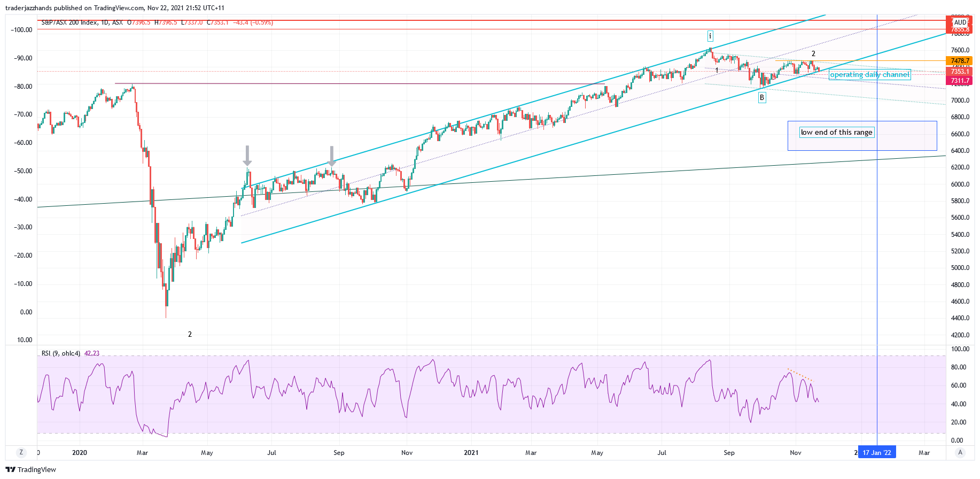
Task: Click −100.00 on the left percent scale
Action: pos(21,30)
